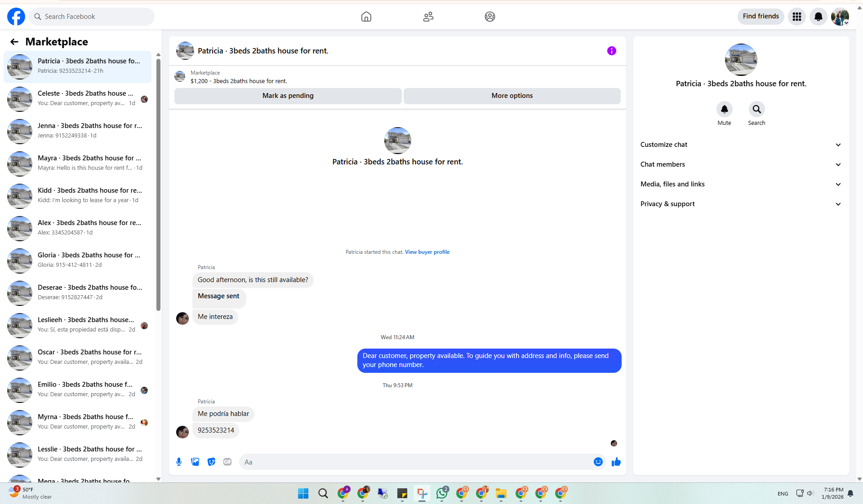Viewport: 863px width, 504px height.
Task: Attach a photo using image icon
Action: click(195, 462)
